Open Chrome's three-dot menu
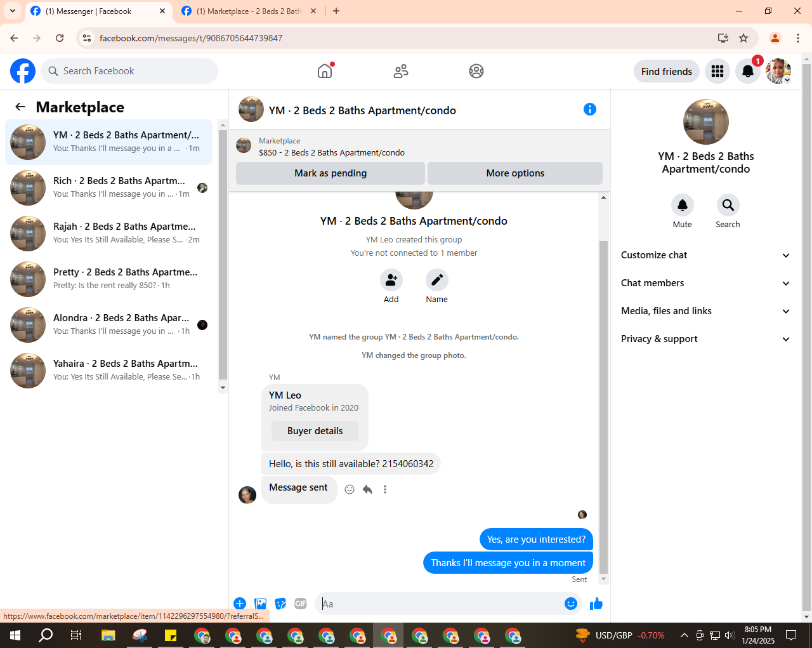This screenshot has width=812, height=648. [798, 38]
